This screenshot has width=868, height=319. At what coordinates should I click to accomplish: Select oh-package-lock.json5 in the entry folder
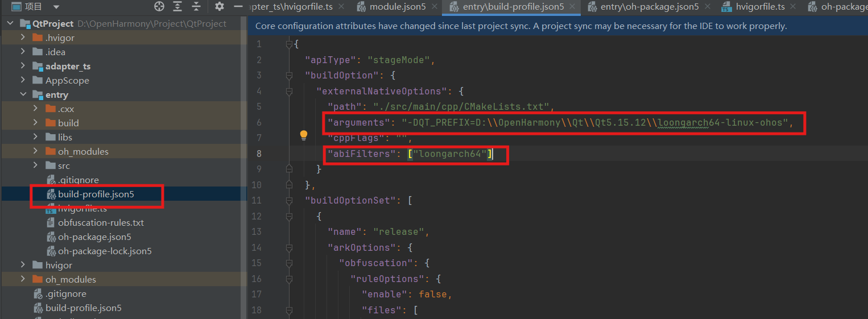click(x=105, y=251)
